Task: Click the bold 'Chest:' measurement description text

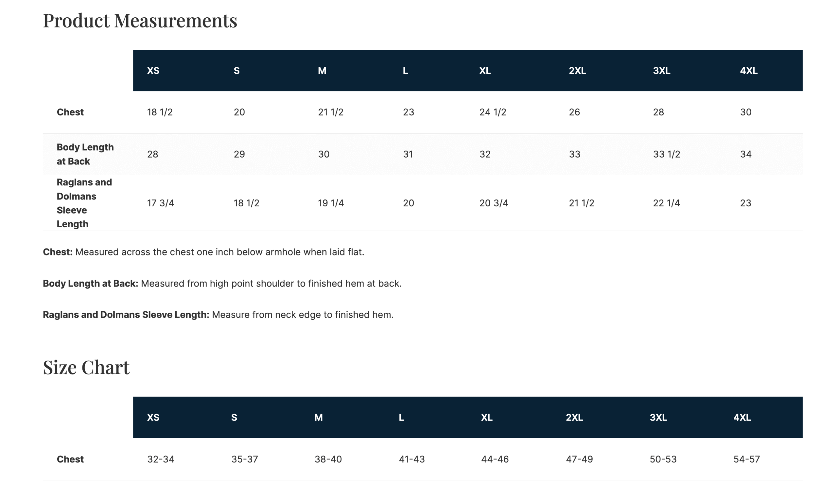Action: click(x=57, y=252)
